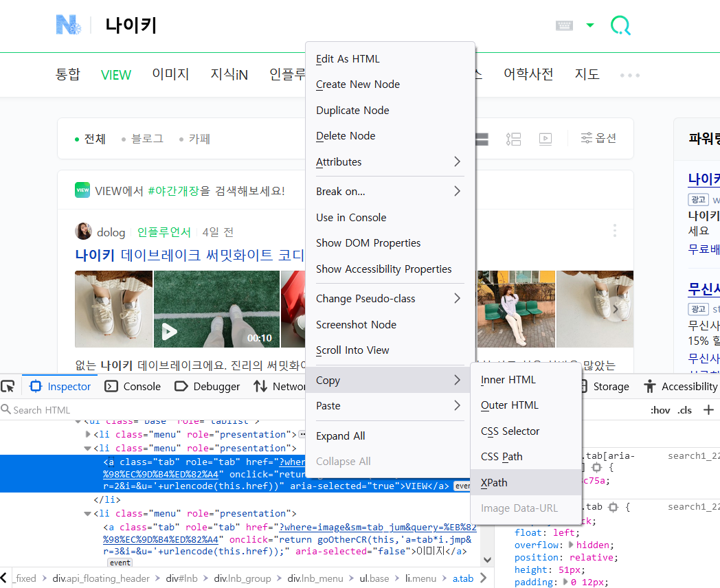Expand the Change Pseudo-class submenu
Image resolution: width=720 pixels, height=588 pixels.
click(390, 299)
